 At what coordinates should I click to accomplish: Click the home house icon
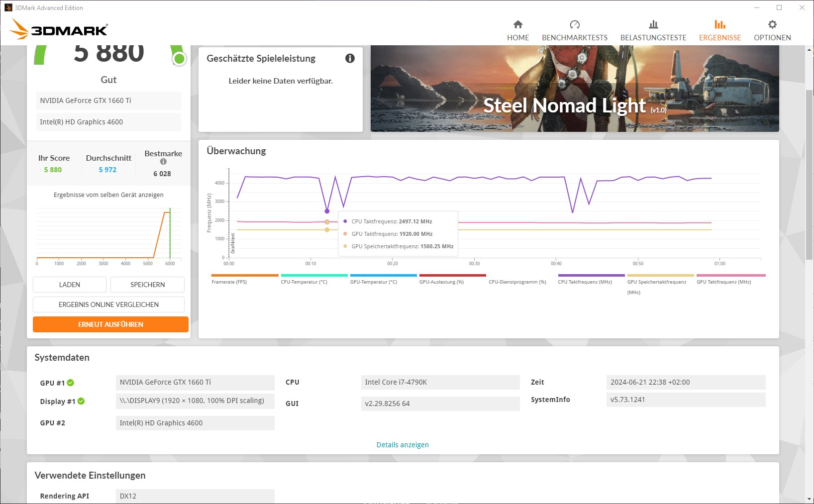(518, 24)
